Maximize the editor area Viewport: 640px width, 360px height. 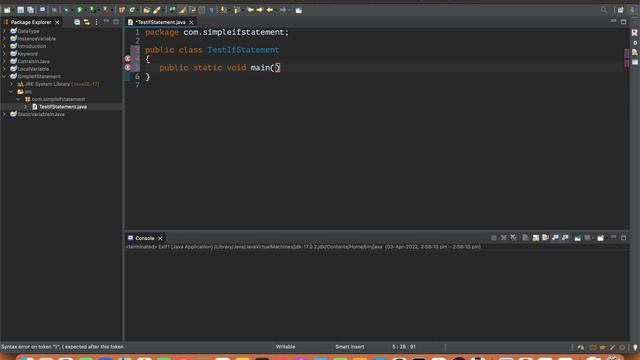click(x=623, y=22)
